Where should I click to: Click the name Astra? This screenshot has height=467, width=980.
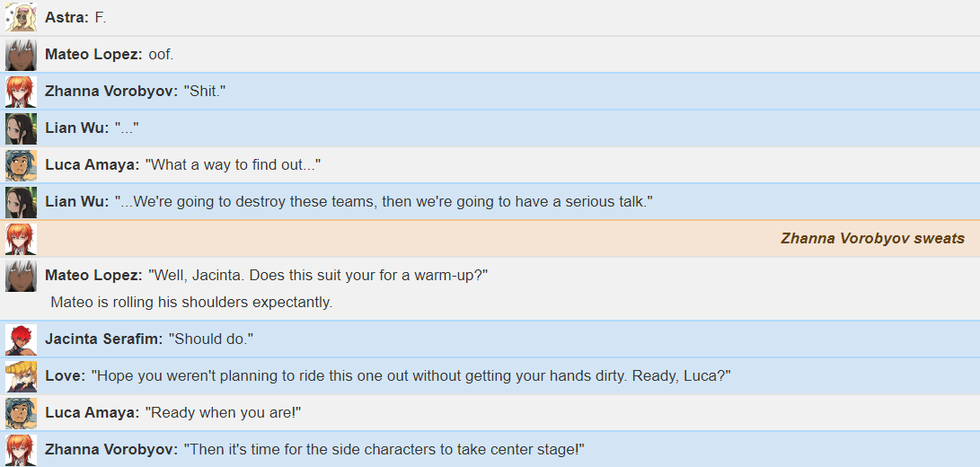pyautogui.click(x=66, y=17)
